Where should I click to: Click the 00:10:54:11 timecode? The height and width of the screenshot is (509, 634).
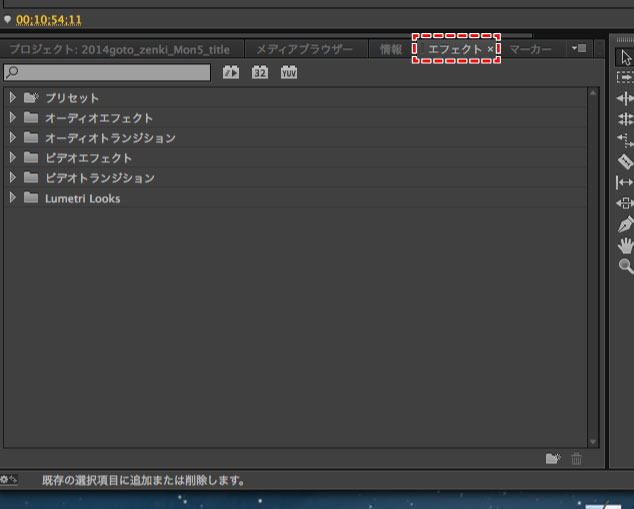[x=49, y=20]
